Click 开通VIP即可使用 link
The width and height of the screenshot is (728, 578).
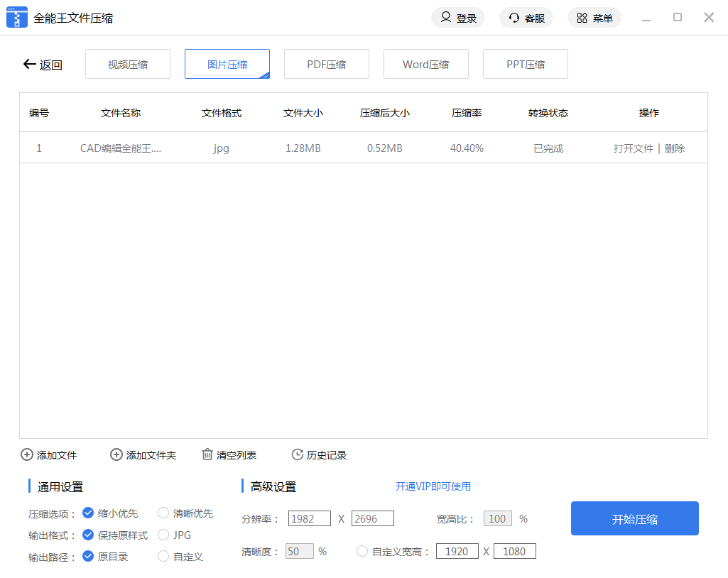[x=433, y=486]
